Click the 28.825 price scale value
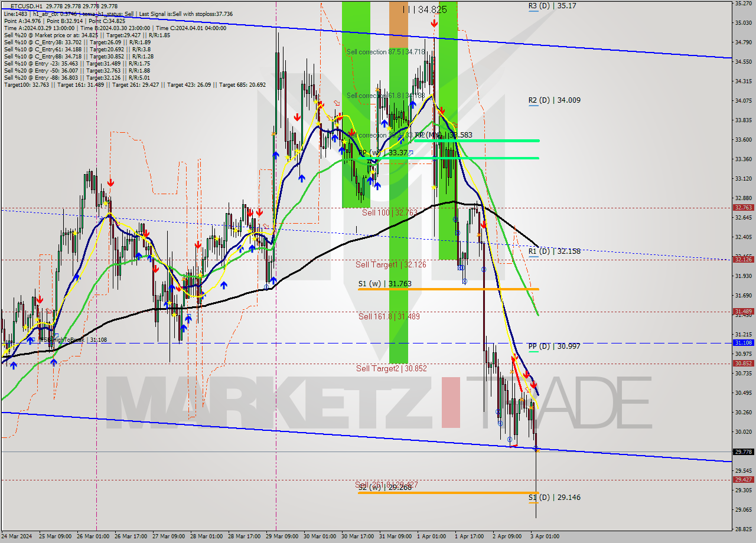Image resolution: width=756 pixels, height=543 pixels. tap(743, 529)
